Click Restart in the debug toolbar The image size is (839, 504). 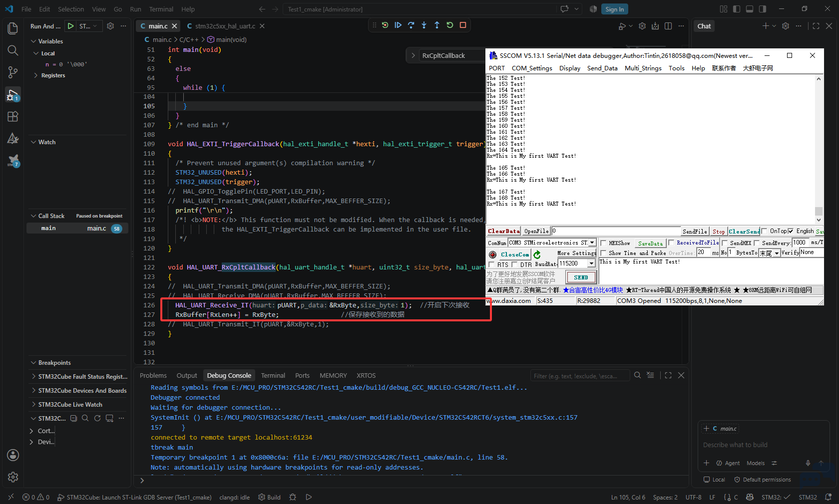(450, 25)
